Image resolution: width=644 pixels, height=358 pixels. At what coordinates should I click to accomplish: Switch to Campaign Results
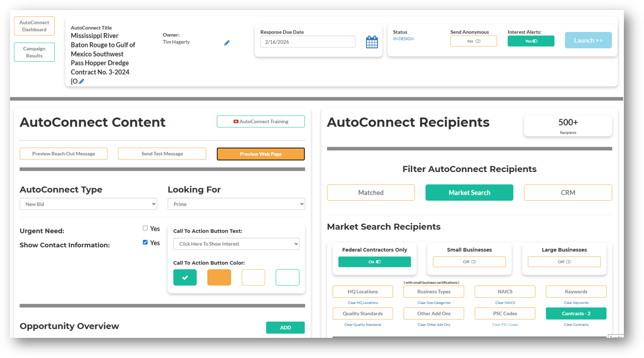[x=34, y=52]
